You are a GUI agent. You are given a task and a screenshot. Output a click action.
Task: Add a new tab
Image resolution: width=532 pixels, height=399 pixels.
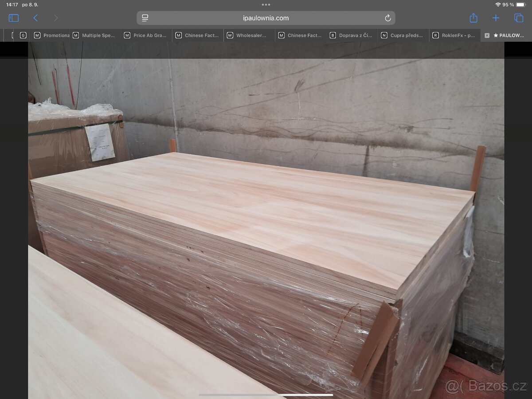[496, 18]
